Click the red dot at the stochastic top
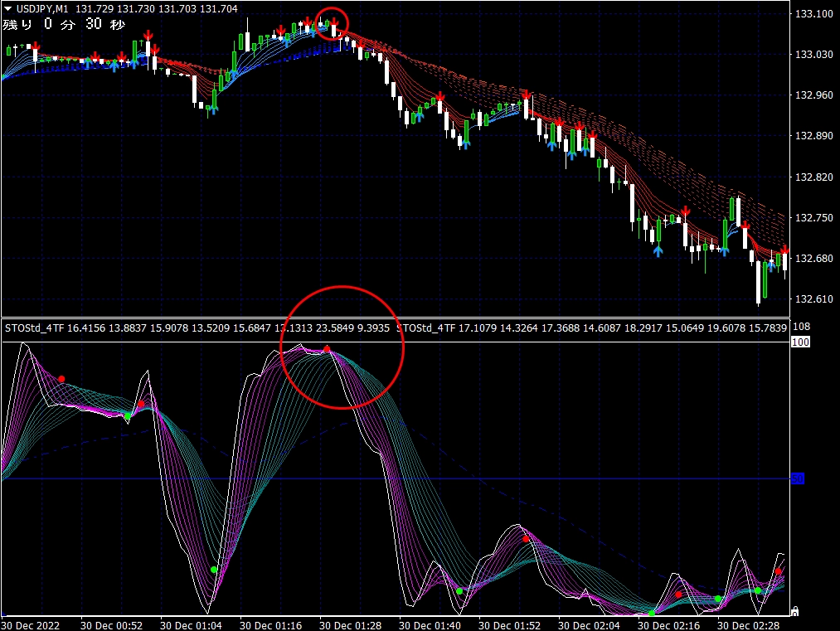This screenshot has height=631, width=840. [x=327, y=350]
